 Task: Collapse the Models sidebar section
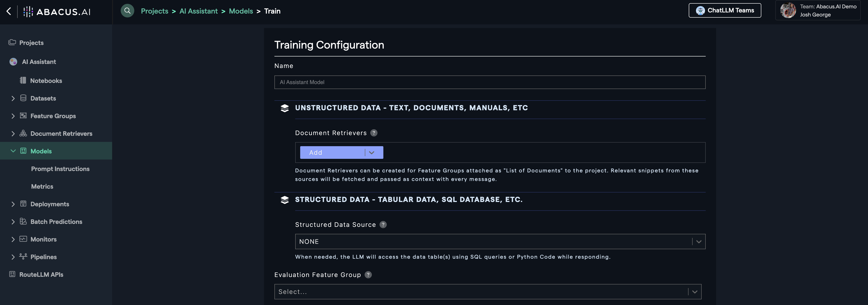point(13,151)
